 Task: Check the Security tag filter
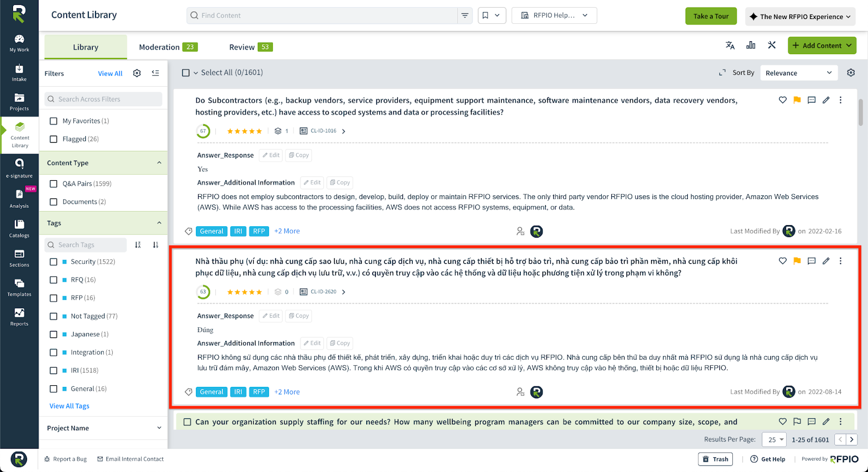click(x=53, y=262)
